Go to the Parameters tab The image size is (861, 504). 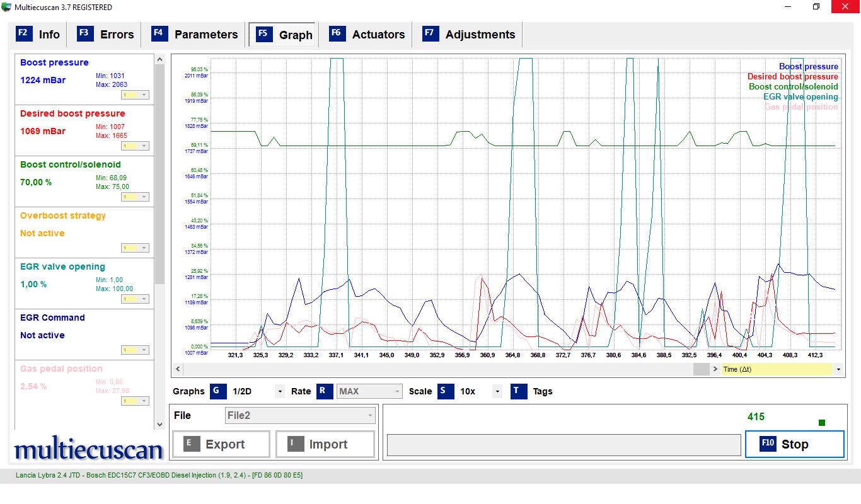pyautogui.click(x=195, y=35)
